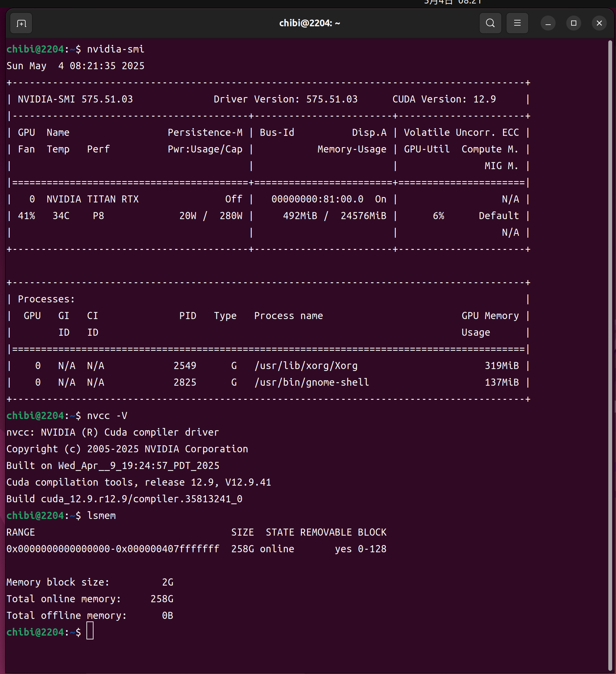616x674 pixels.
Task: Click the nvcc -V command text
Action: click(x=107, y=415)
